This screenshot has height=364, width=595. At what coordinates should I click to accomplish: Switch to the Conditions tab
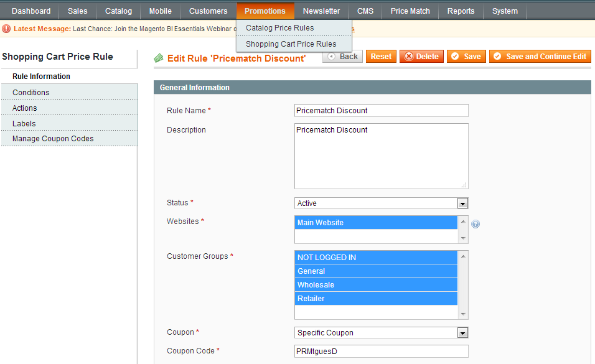tap(31, 93)
